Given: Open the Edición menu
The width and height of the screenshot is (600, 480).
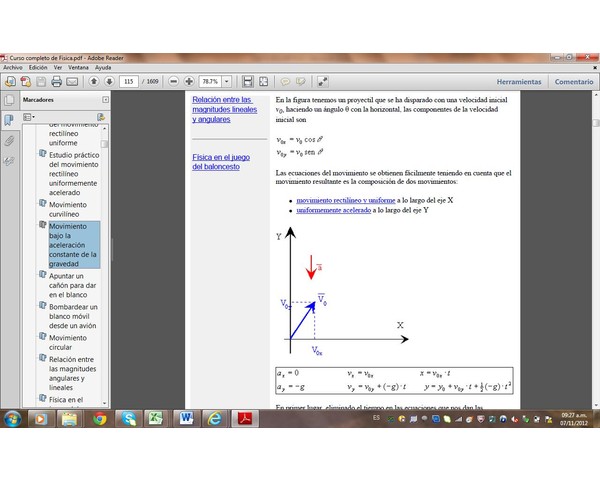Looking at the screenshot, I should tap(38, 67).
